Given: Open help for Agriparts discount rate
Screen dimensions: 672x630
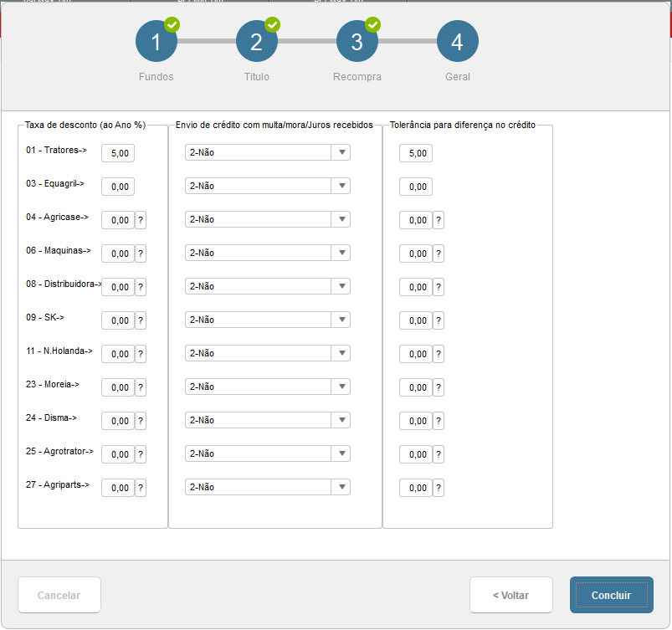Looking at the screenshot, I should pyautogui.click(x=141, y=488).
